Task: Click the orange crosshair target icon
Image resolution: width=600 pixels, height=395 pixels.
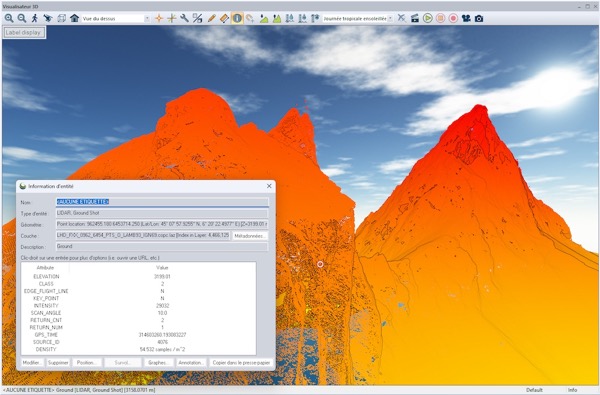Action: [159, 18]
